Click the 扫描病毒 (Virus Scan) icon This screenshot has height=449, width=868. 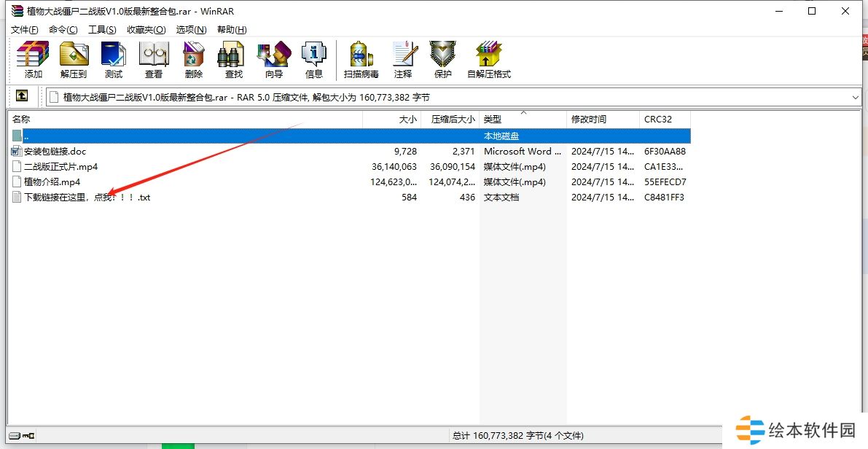click(361, 59)
